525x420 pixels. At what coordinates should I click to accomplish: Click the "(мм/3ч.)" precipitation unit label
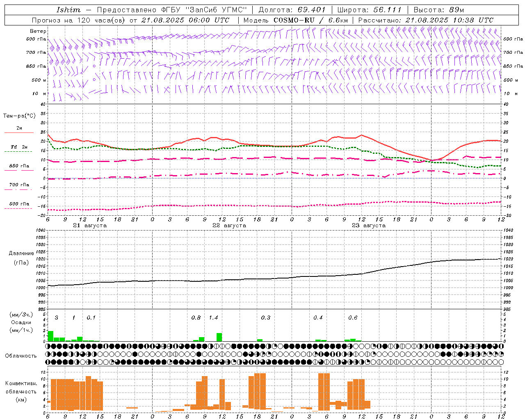pyautogui.click(x=21, y=315)
